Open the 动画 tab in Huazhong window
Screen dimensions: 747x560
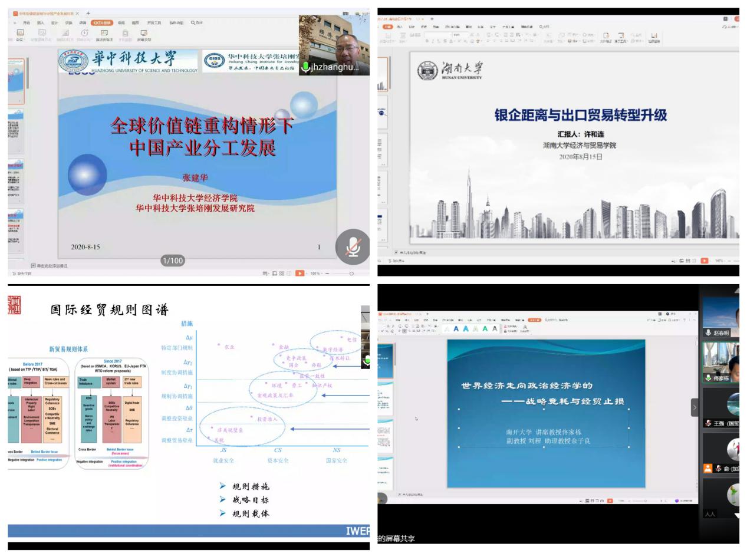(x=83, y=23)
